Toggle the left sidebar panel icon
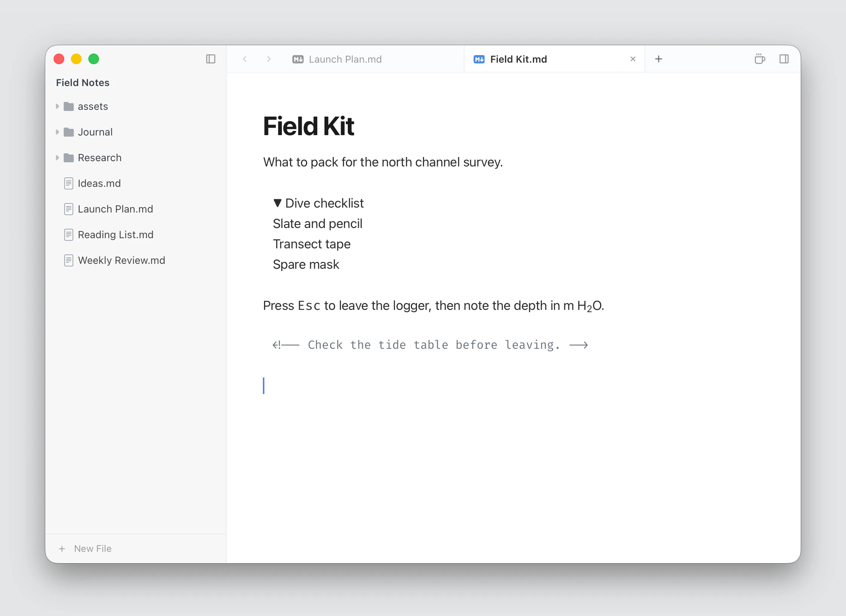The width and height of the screenshot is (846, 616). tap(211, 59)
